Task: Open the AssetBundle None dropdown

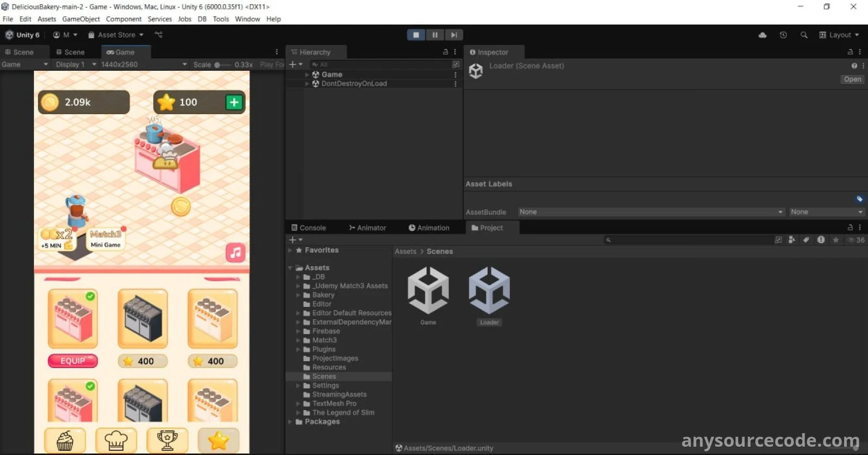Action: [x=650, y=212]
